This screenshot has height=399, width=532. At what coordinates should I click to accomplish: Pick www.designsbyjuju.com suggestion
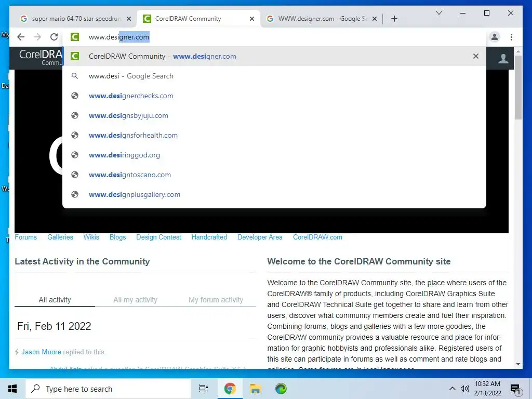point(274,115)
